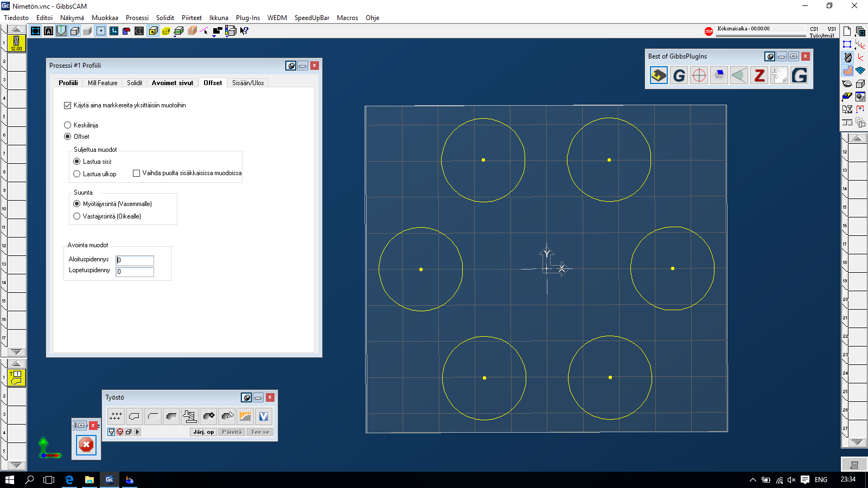Select the orange surface flow machining icon
Screen dimensions: 868x488
click(245, 416)
